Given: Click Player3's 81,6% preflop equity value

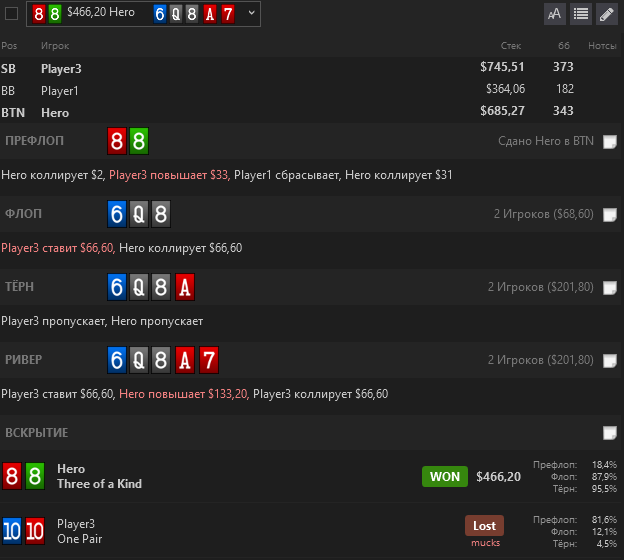Looking at the screenshot, I should coord(604,520).
